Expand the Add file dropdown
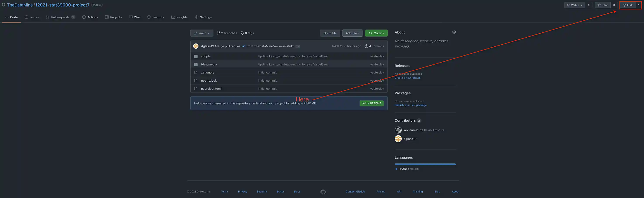This screenshot has width=644, height=198. [x=352, y=33]
